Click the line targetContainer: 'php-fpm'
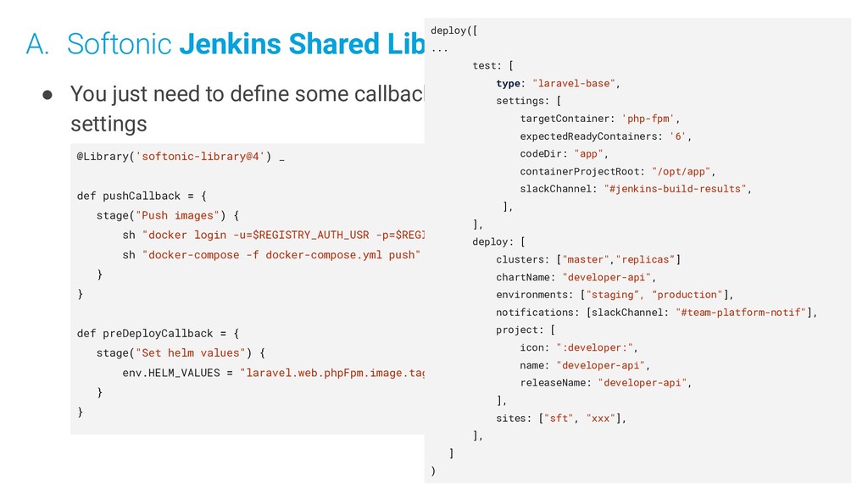The width and height of the screenshot is (868, 488). pyautogui.click(x=599, y=119)
